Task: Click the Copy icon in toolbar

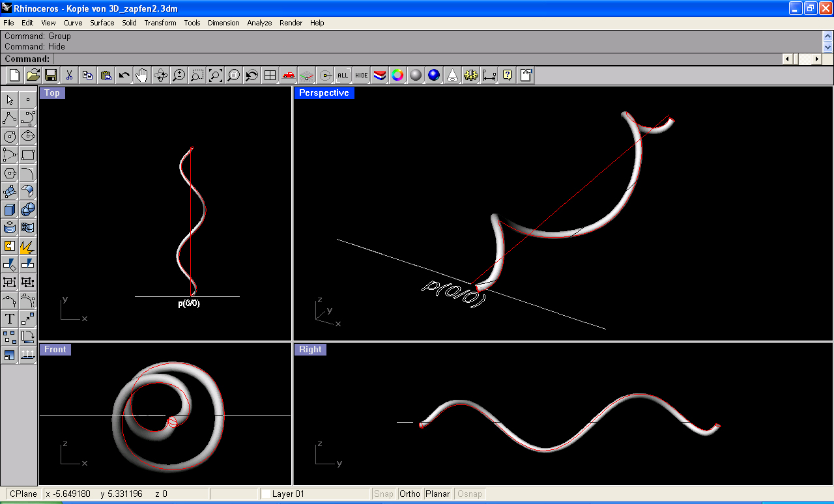Action: (87, 76)
